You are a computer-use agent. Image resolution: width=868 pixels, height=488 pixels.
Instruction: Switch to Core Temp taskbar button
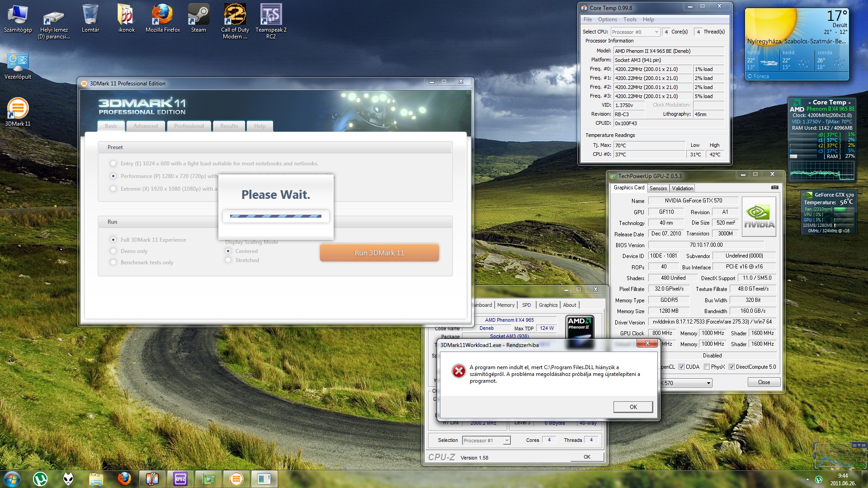(x=152, y=479)
